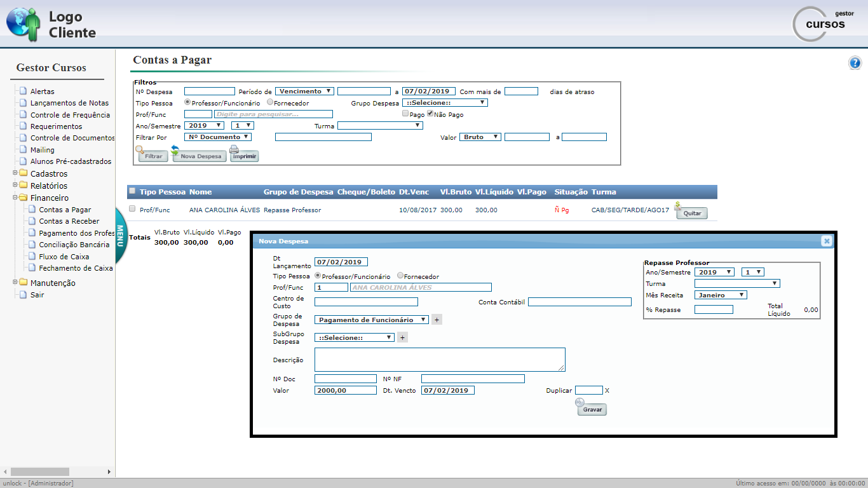Open Fluxo de Caixa
This screenshot has height=488, width=868.
point(64,257)
